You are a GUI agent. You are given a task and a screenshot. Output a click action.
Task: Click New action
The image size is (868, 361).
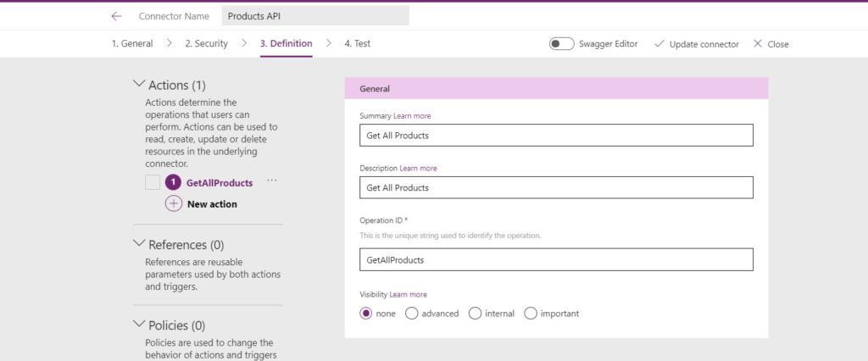[x=212, y=204]
